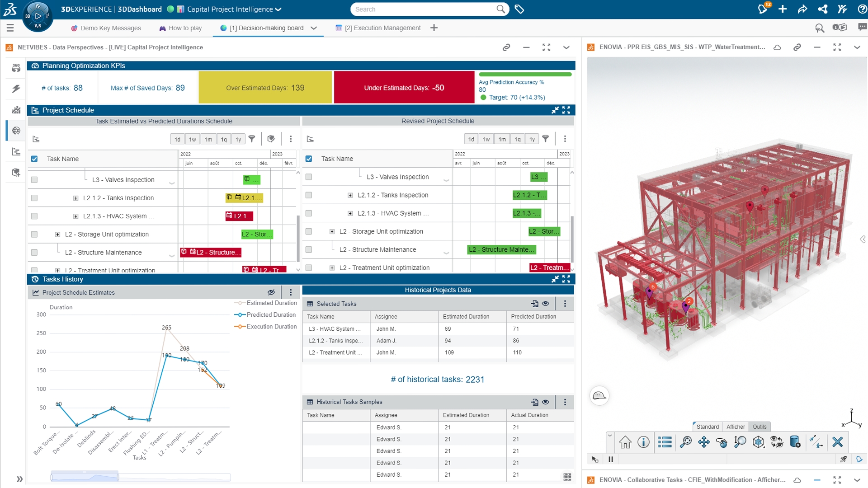
Task: Open the share icon in top bar
Action: 822,9
